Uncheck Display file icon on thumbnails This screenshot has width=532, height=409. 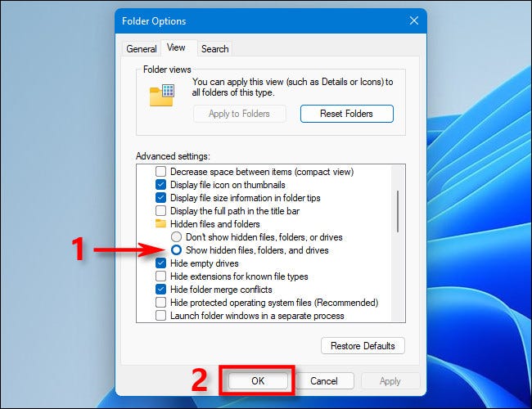(160, 185)
